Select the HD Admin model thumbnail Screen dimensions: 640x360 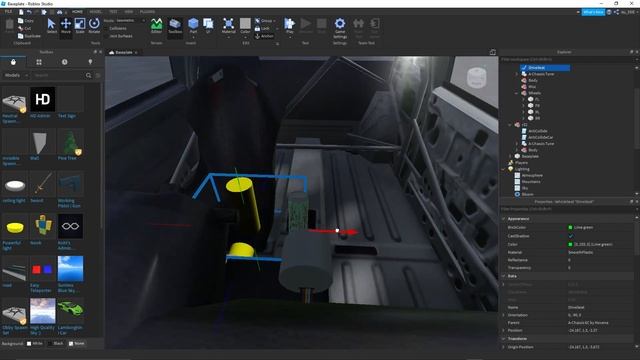(x=42, y=99)
